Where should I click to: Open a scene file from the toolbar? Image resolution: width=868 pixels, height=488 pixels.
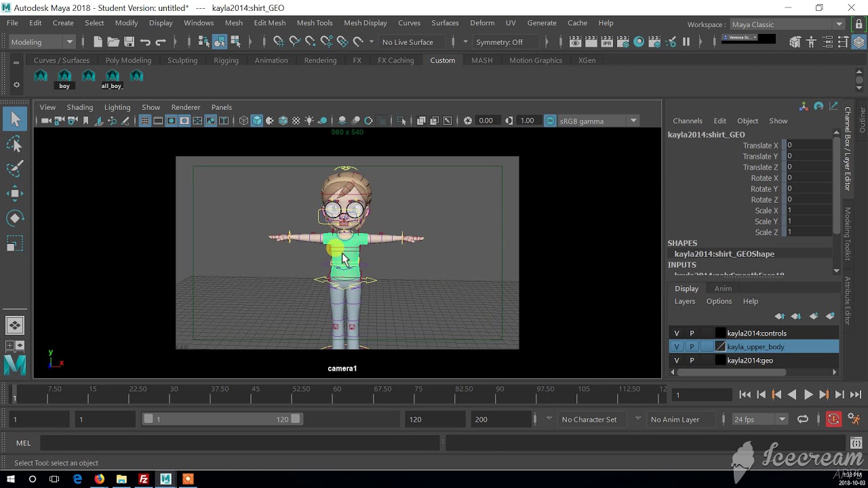point(113,42)
